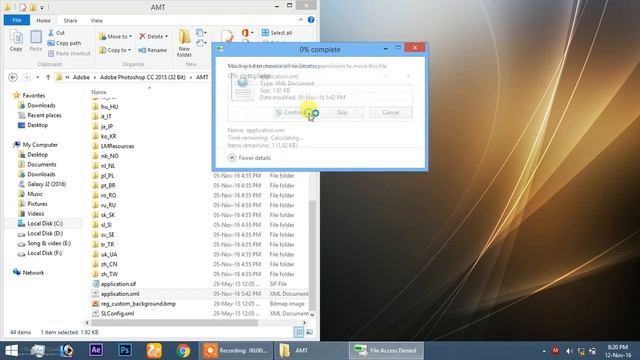This screenshot has height=360, width=640.
Task: Click the Paste icon in the ribbon
Action: pos(36,41)
